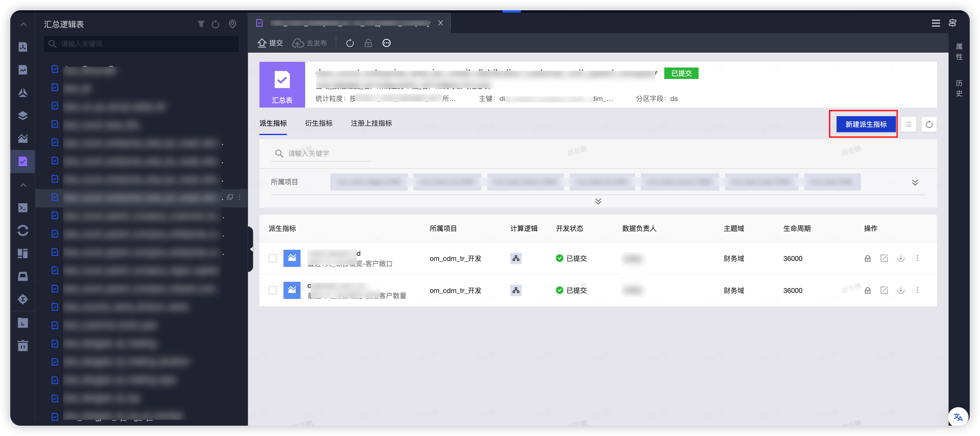Click the download icon in the second metric row

(901, 290)
